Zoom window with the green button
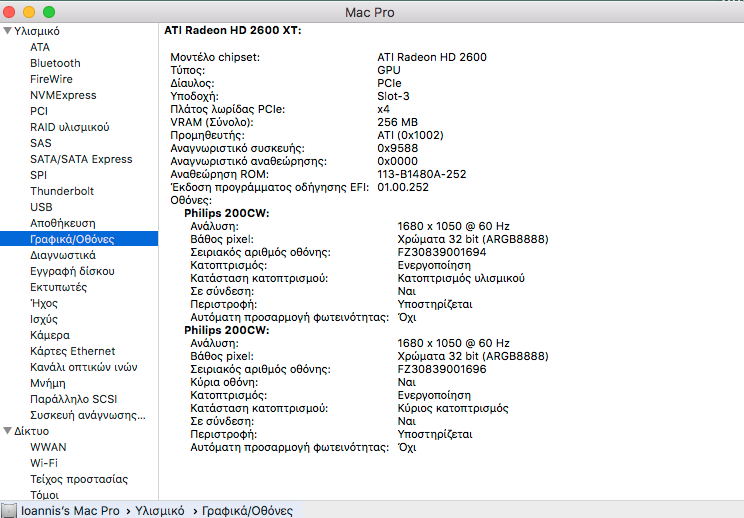Image resolution: width=744 pixels, height=518 pixels. 49,12
